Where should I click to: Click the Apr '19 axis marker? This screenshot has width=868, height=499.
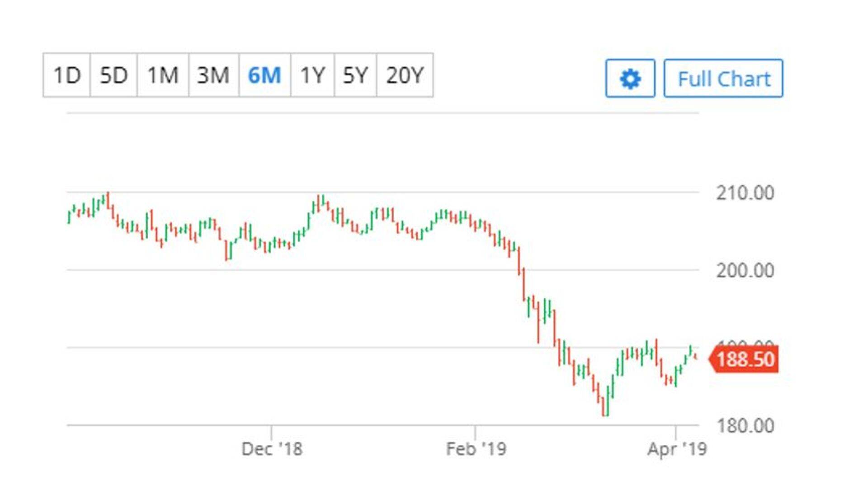[x=677, y=449]
